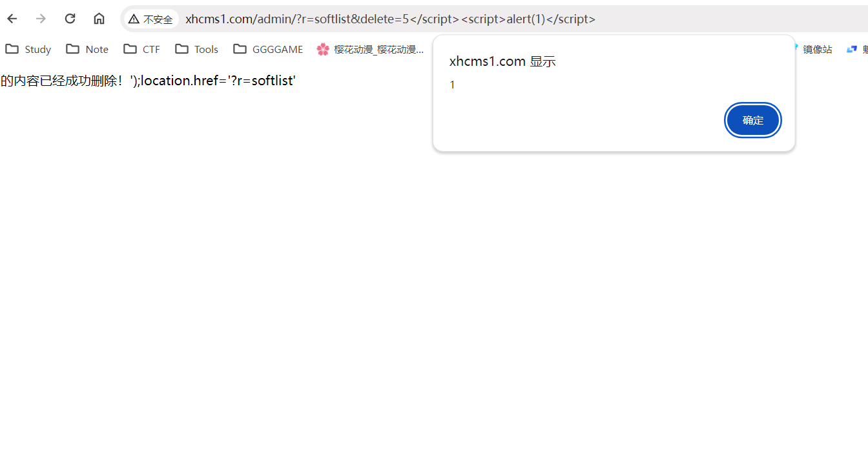Screen dimensions: 868x457
Task: Open the Tools bookmarks folder
Action: [197, 49]
